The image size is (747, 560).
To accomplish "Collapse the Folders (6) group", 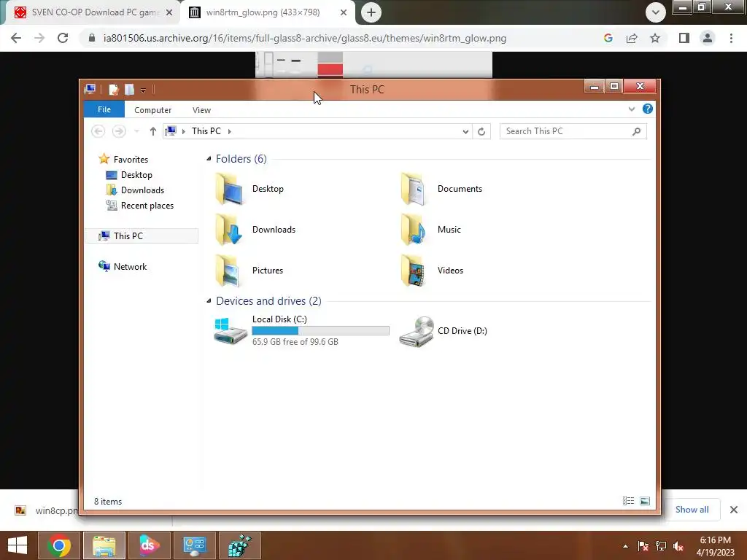I will [x=209, y=158].
